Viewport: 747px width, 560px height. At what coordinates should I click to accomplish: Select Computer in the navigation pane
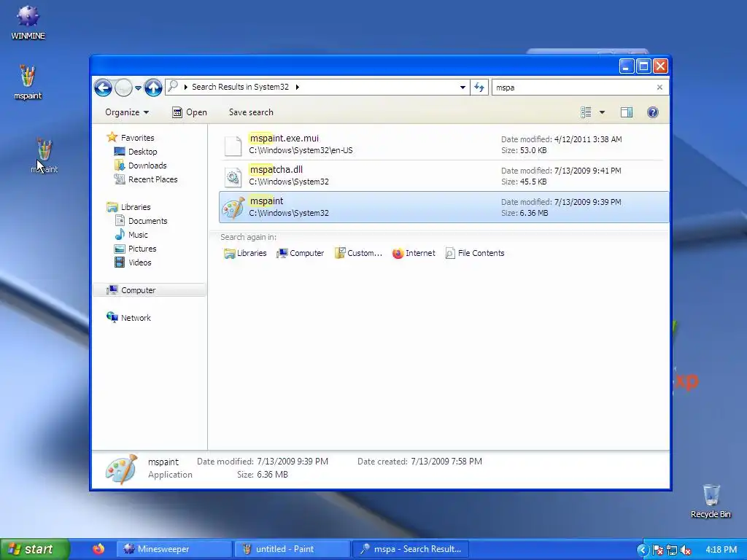[150, 290]
